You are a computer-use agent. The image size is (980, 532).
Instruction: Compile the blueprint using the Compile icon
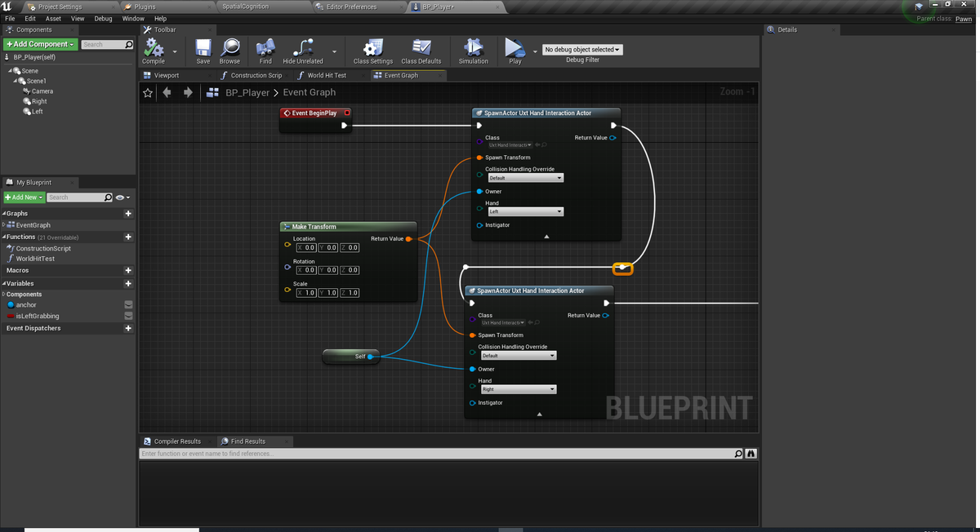click(153, 47)
